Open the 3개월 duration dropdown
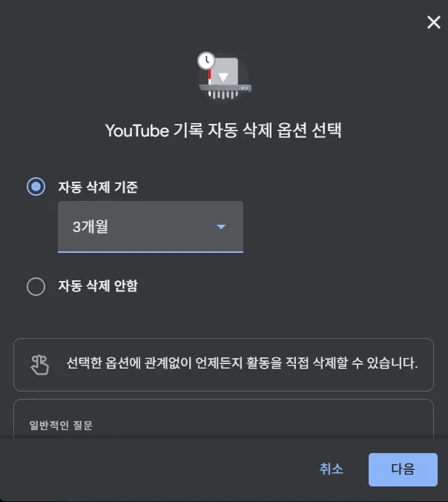The height and width of the screenshot is (502, 448). [x=151, y=227]
